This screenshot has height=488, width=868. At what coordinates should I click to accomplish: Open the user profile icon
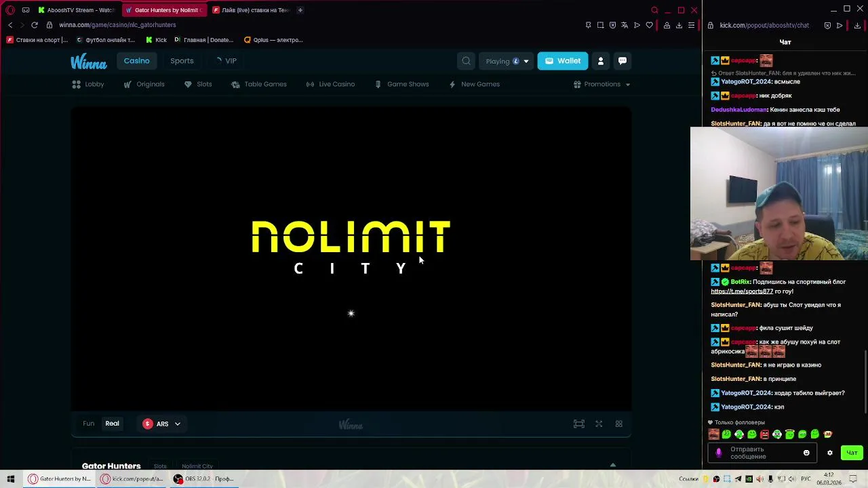[600, 61]
